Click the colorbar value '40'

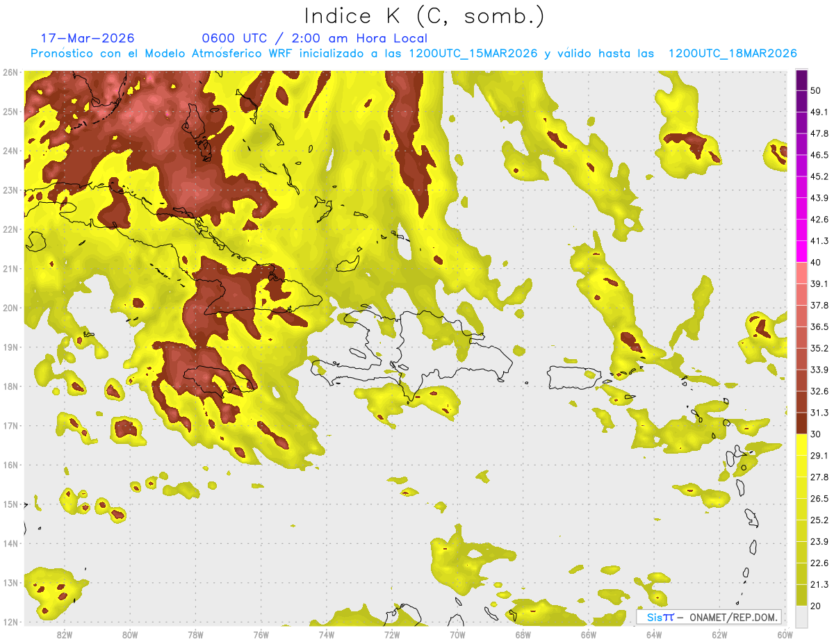(816, 262)
